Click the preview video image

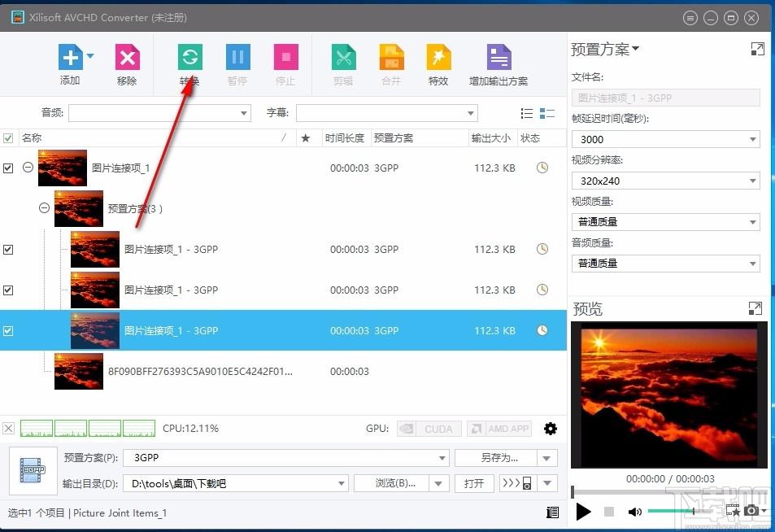click(668, 395)
